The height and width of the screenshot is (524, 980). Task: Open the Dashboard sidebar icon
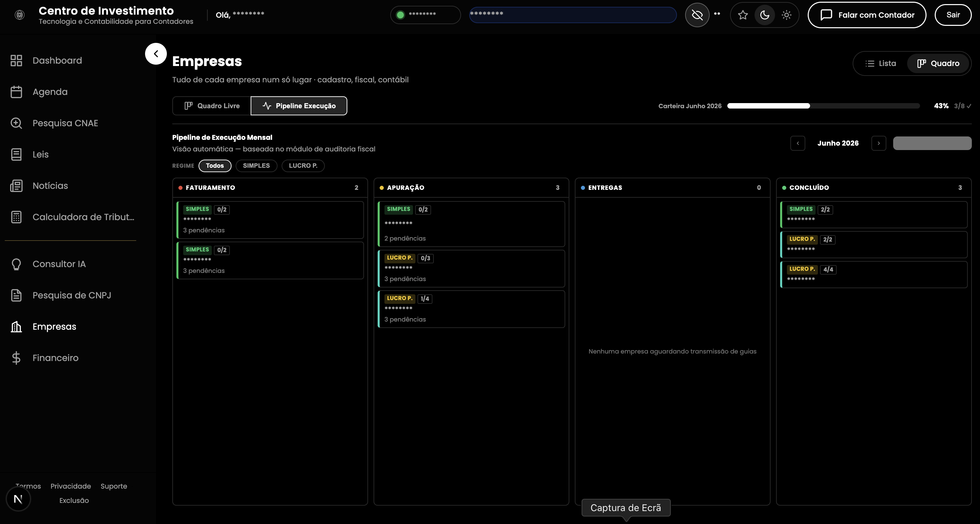coord(16,61)
